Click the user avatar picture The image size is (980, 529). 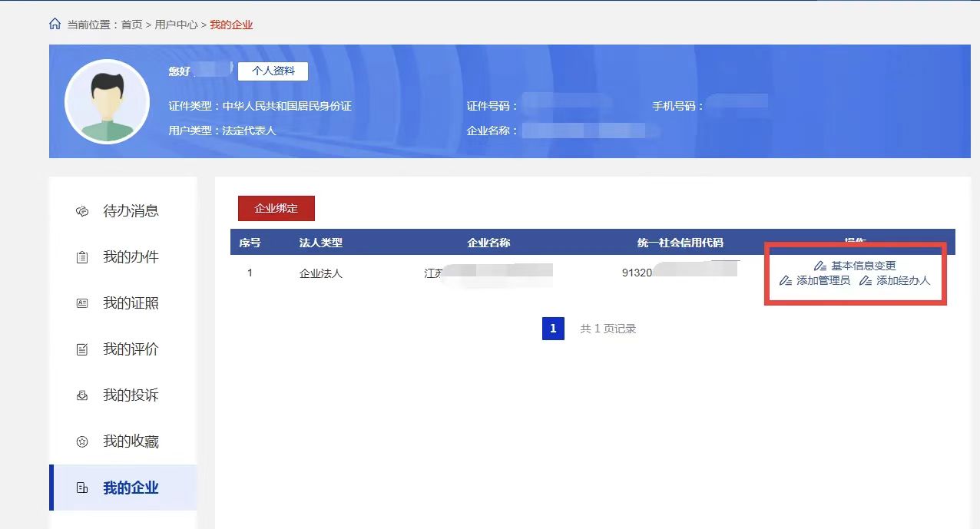tap(107, 101)
